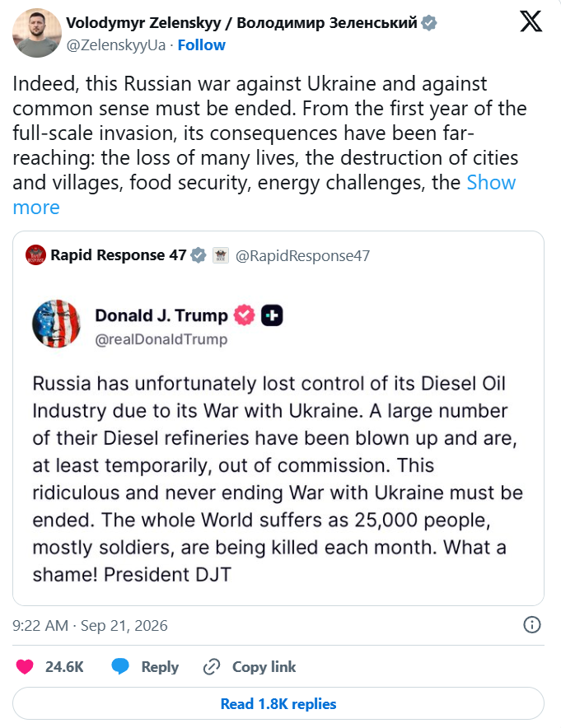Click the heart like icon

pos(25,667)
